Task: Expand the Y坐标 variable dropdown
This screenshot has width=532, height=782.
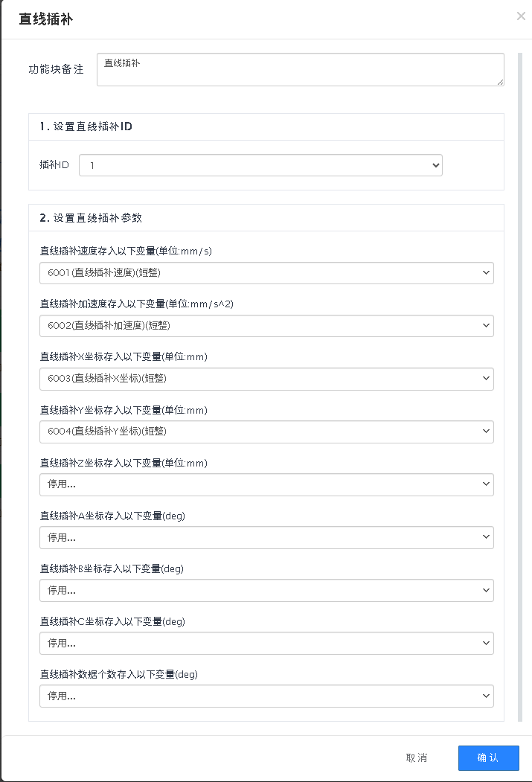Action: click(x=266, y=432)
